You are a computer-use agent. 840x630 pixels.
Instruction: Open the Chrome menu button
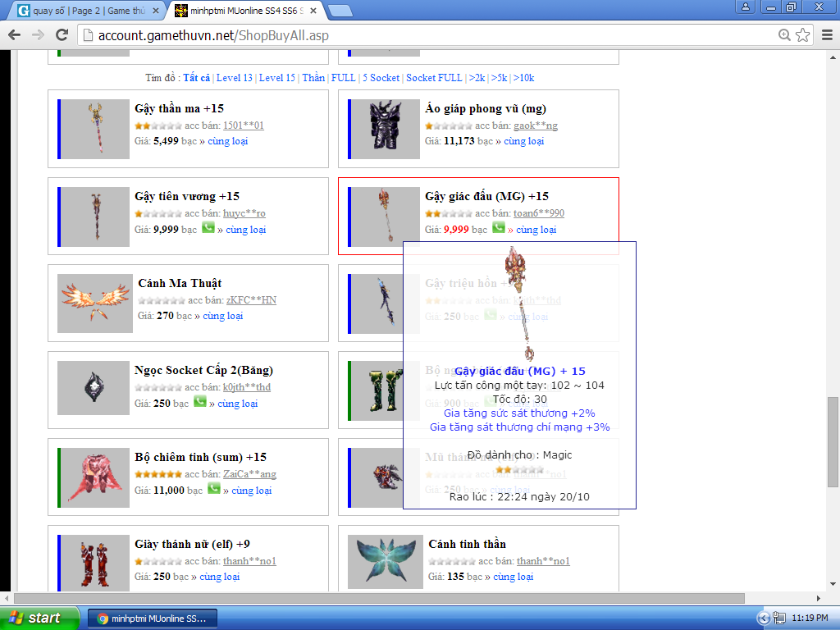point(827,35)
